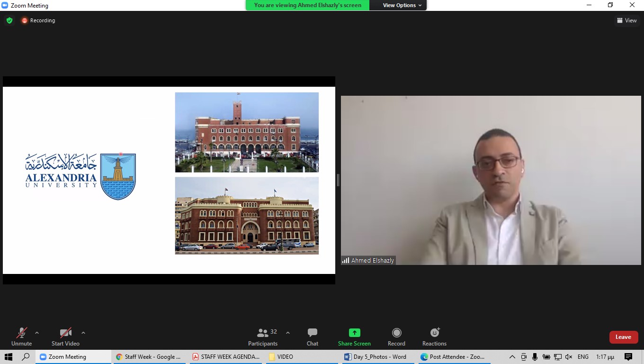Switch to Post Attendee Edge taskbar item
This screenshot has height=364, width=644.
(455, 357)
